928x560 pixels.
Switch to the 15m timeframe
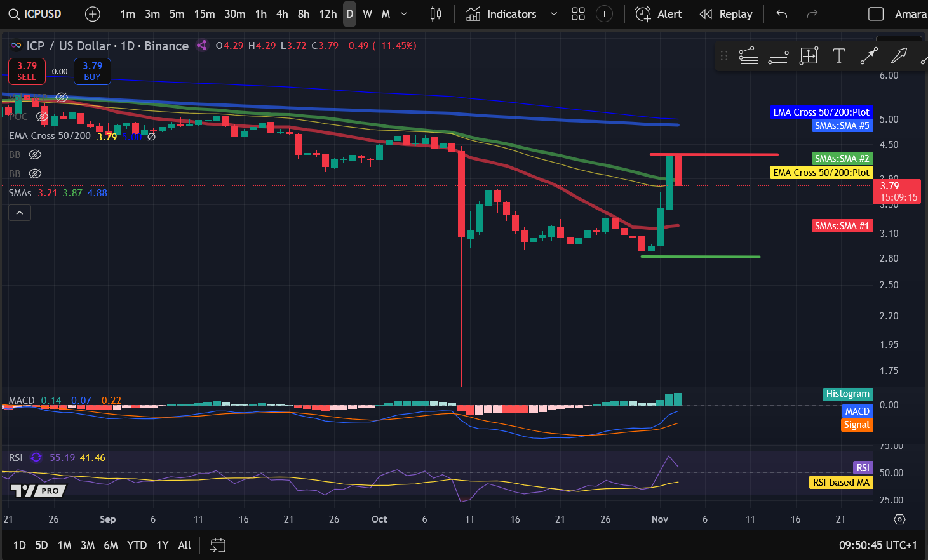coord(205,14)
